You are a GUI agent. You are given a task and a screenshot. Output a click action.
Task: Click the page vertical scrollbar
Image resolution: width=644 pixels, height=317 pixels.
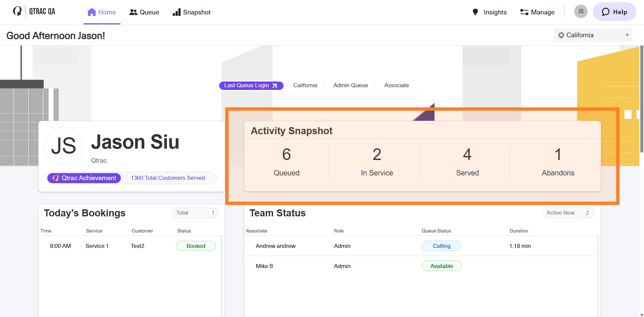[x=641, y=101]
